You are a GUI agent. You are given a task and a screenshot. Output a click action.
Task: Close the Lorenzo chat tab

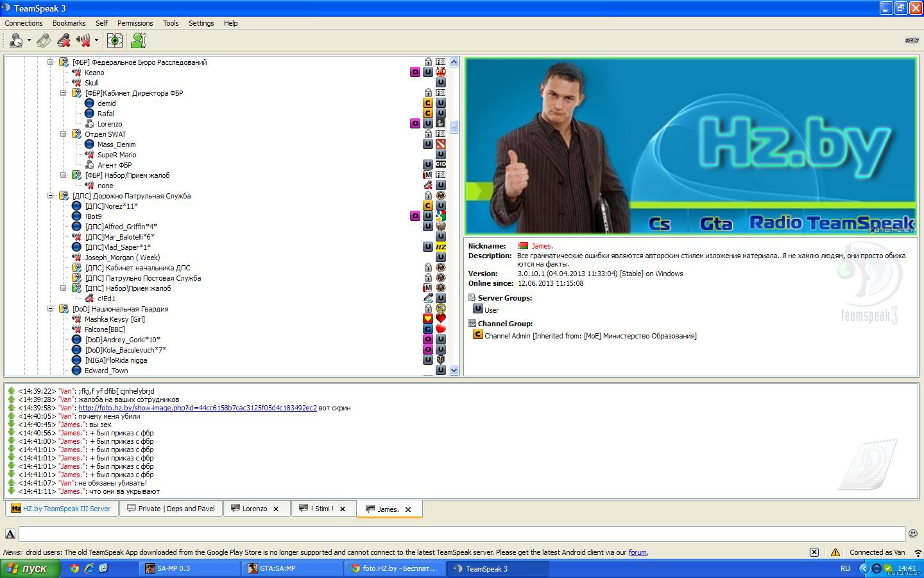pos(276,509)
